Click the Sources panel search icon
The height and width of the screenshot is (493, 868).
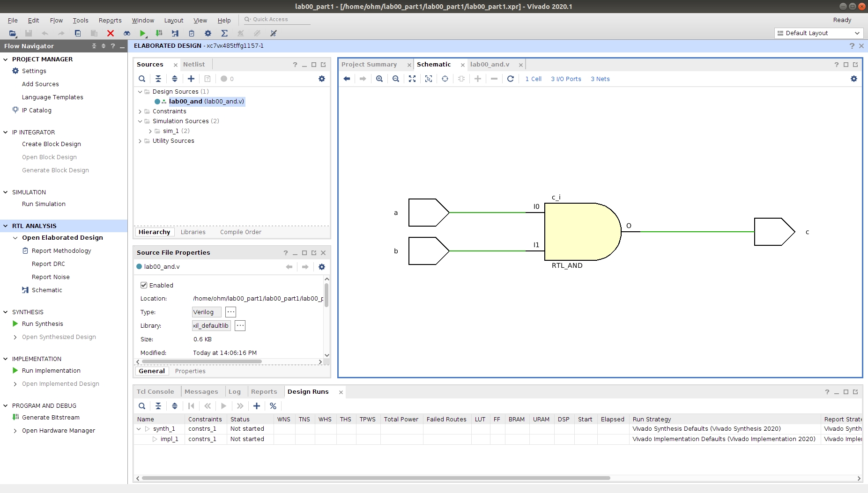coord(142,79)
